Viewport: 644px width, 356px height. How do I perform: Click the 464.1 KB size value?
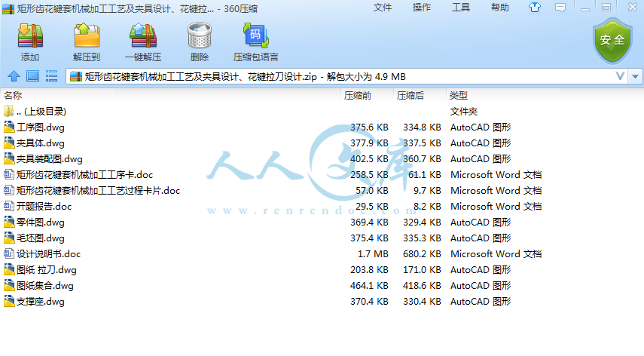369,286
